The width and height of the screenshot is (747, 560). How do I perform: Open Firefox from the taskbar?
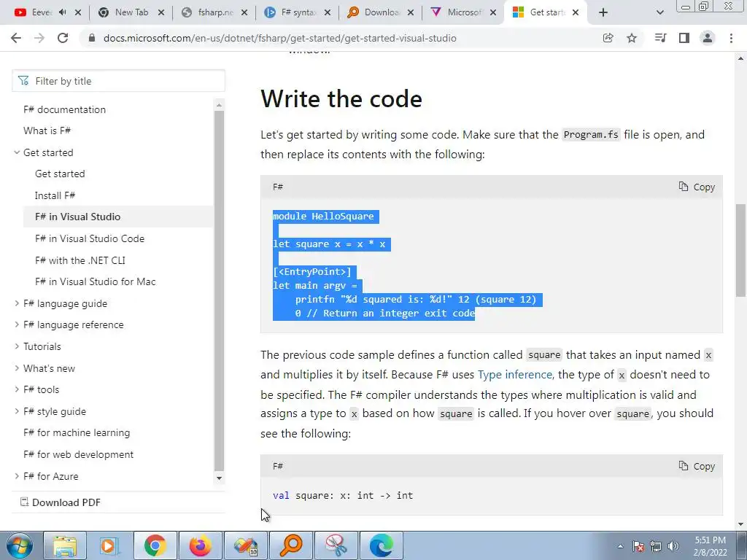pos(200,545)
